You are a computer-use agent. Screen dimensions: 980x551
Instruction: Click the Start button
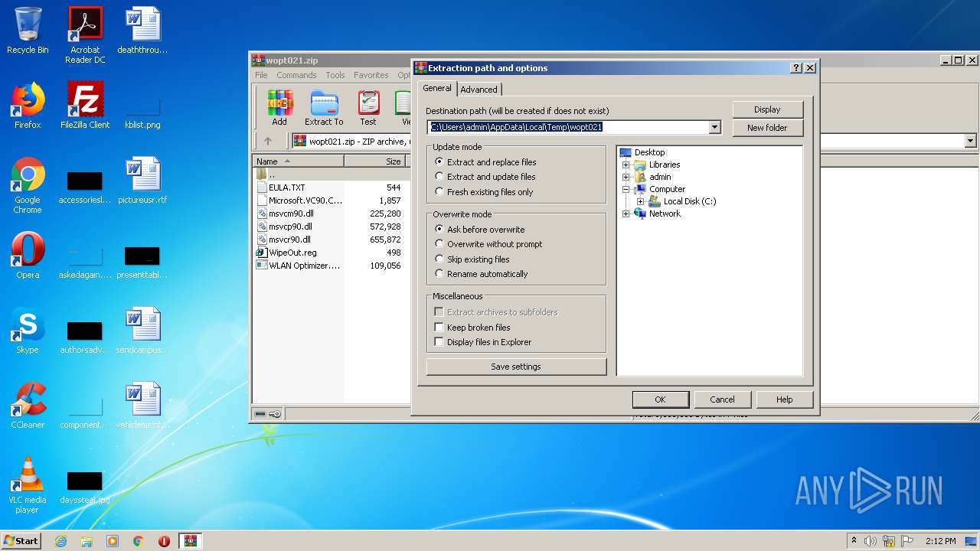[x=21, y=541]
